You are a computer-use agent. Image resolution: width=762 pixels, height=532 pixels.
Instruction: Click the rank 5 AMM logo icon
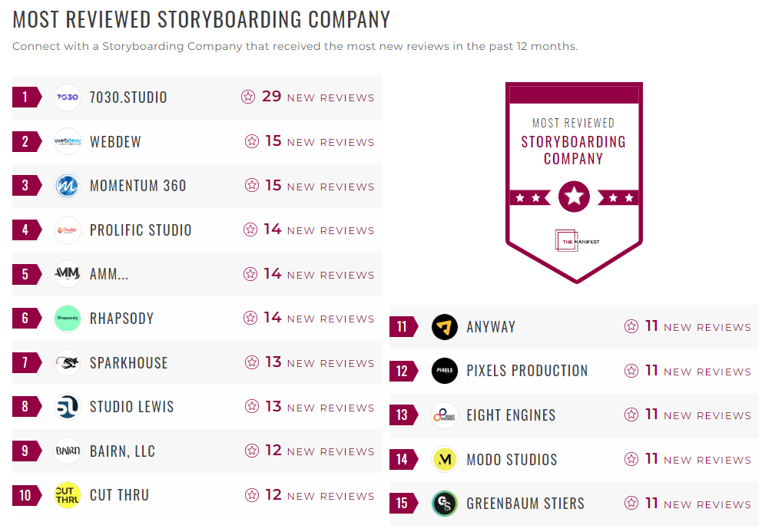(68, 274)
